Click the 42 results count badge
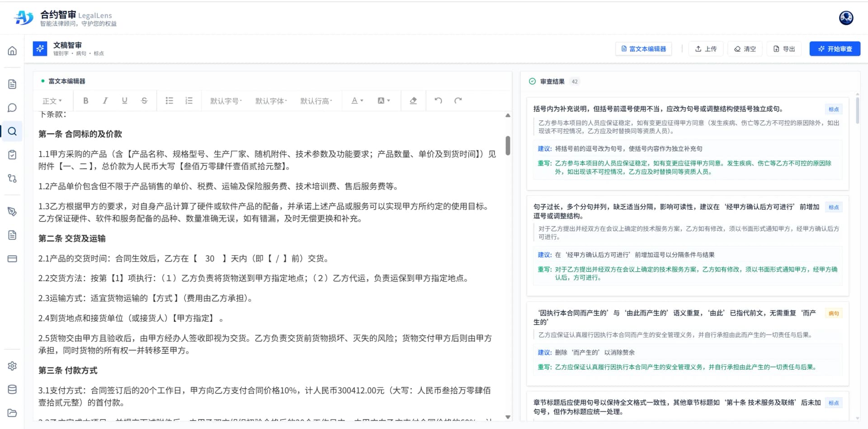 point(574,82)
